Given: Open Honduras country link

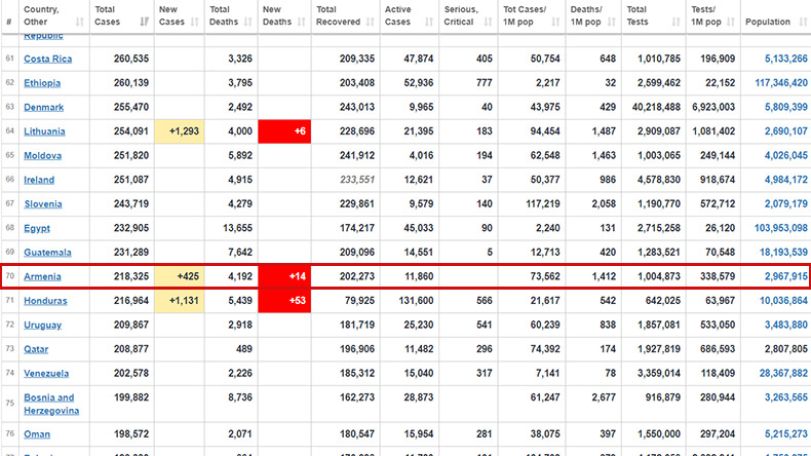Looking at the screenshot, I should 46,301.
